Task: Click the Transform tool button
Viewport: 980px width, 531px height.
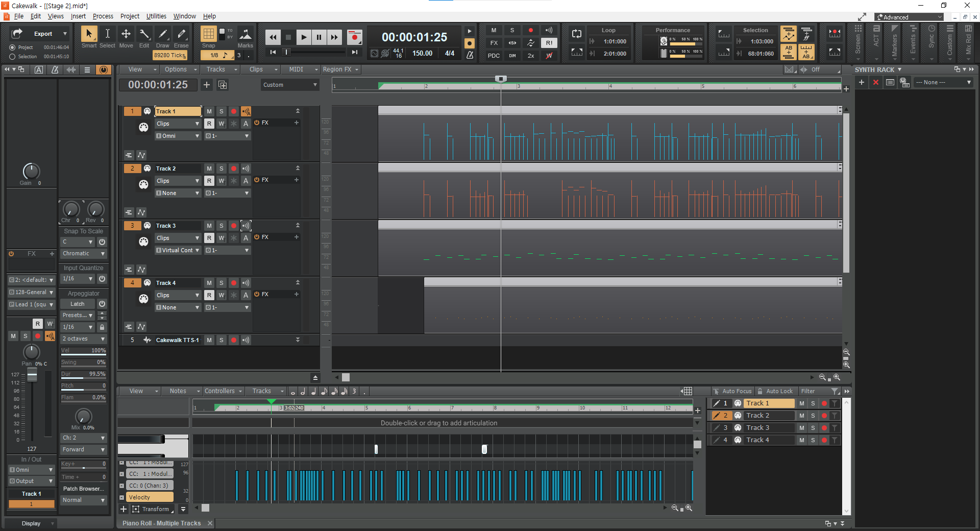Action: click(x=153, y=509)
